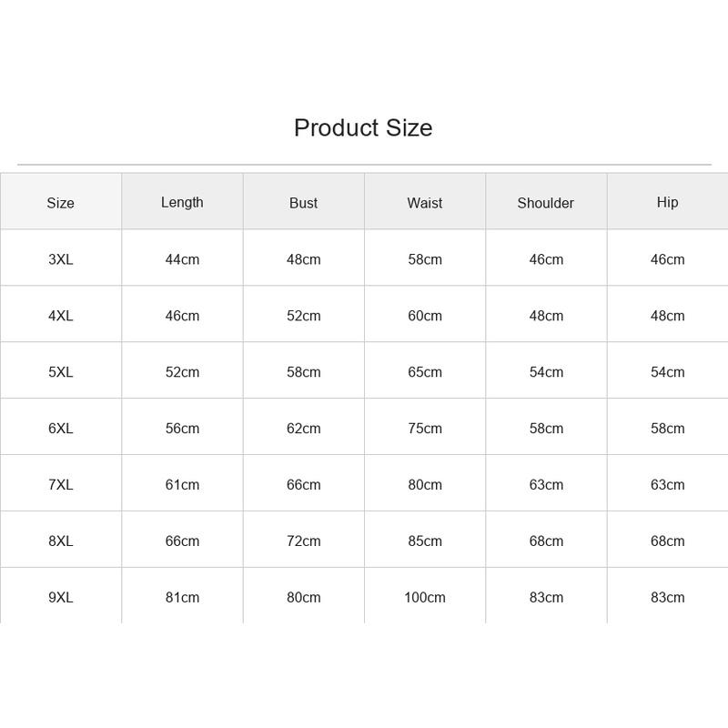Select the 7XL size row label
The width and height of the screenshot is (728, 728).
(61, 485)
